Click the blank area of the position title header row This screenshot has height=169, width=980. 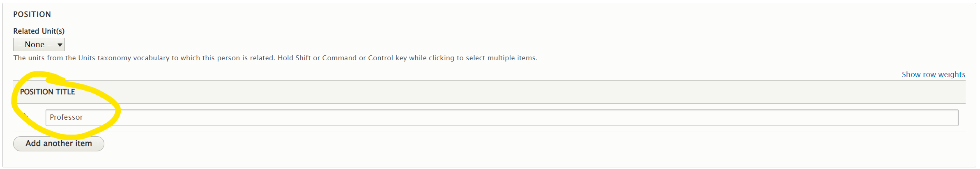(x=493, y=92)
